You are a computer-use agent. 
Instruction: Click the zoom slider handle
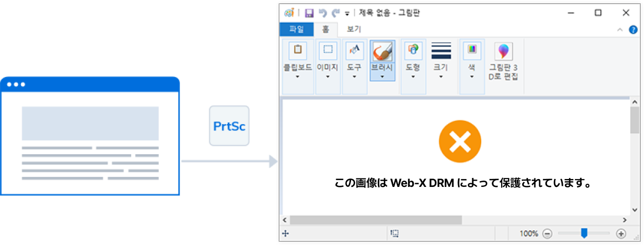[x=584, y=233]
